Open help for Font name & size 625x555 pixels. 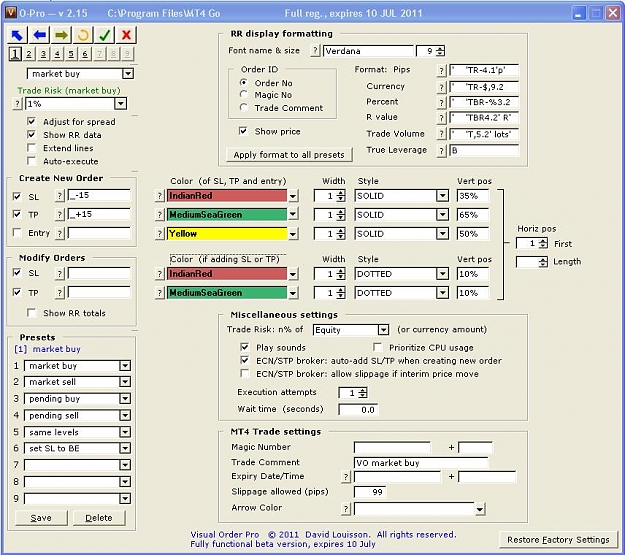(x=315, y=51)
